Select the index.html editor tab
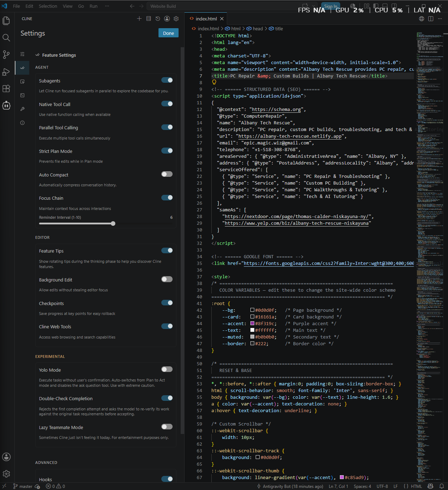Viewport: 448px width, 490px height. [x=206, y=19]
